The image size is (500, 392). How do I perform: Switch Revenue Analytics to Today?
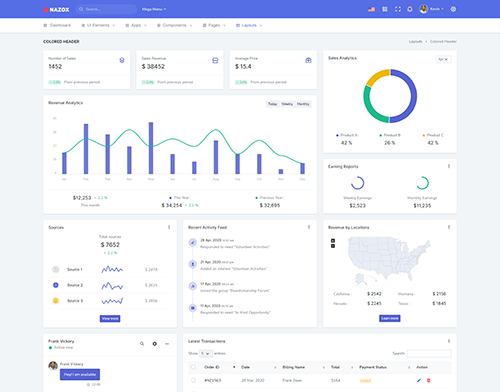[x=273, y=104]
